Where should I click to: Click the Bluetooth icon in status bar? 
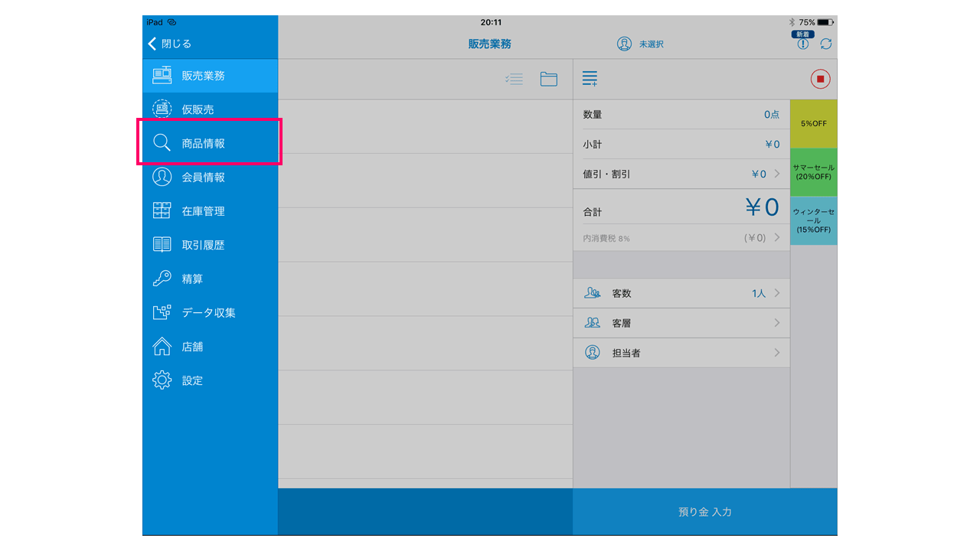[792, 22]
